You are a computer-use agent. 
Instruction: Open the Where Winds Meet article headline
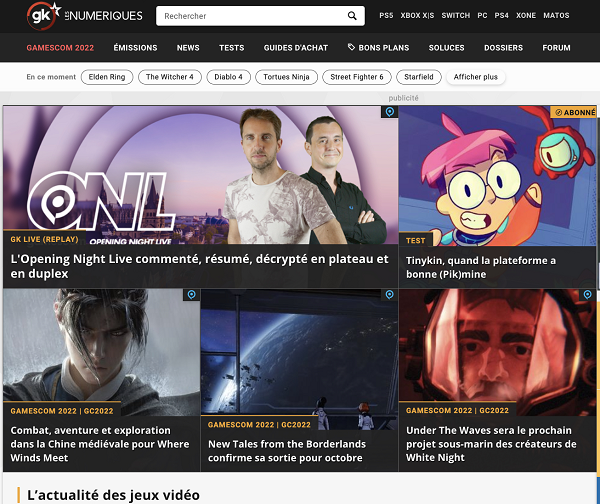[x=100, y=444]
